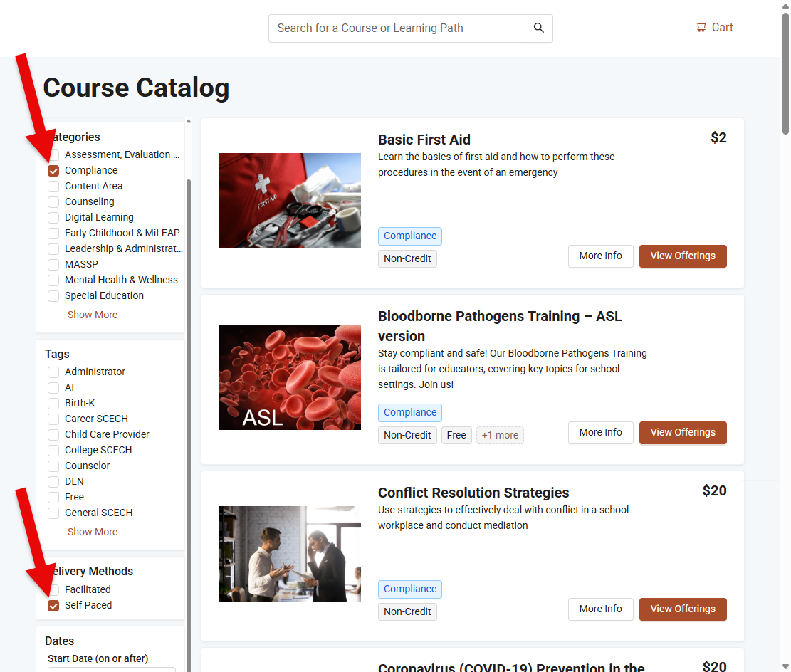The image size is (791, 672).
Task: Open More Info for Conflict Resolution Strategies
Action: [x=600, y=609]
